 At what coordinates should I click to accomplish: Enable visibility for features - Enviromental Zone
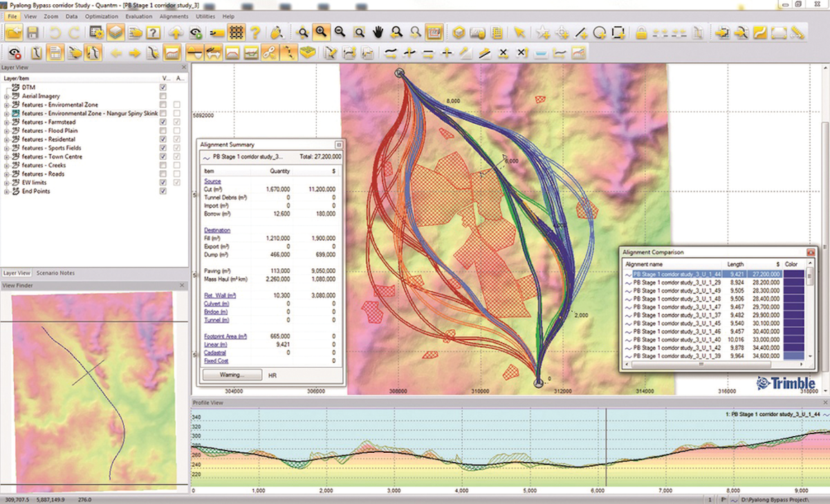163,105
